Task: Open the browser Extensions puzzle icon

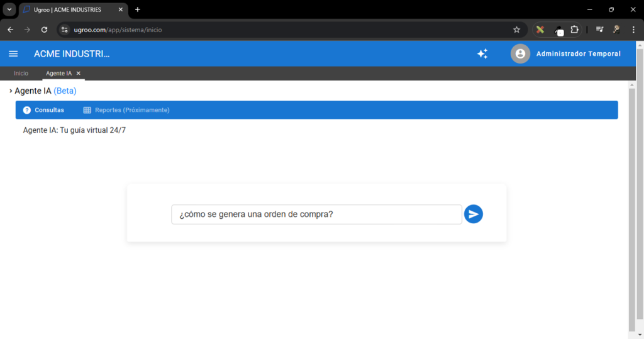Action: point(574,30)
